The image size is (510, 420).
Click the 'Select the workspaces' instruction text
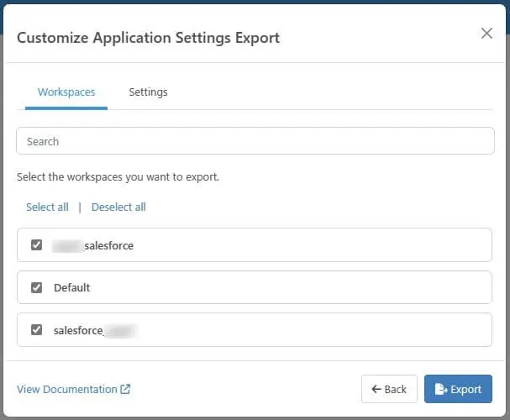tap(118, 178)
